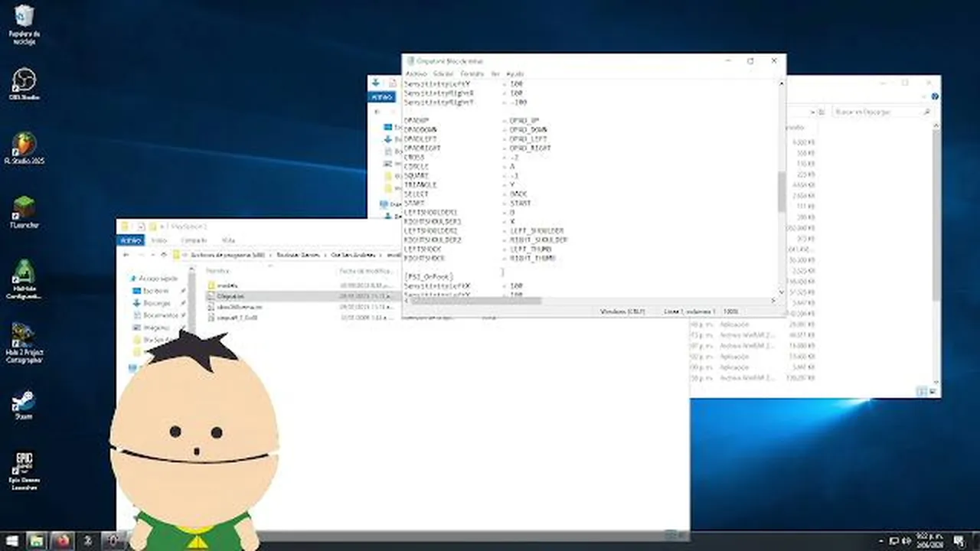Image resolution: width=980 pixels, height=551 pixels.
Task: Launch the Epic Games Launcher shortcut
Action: tap(24, 471)
